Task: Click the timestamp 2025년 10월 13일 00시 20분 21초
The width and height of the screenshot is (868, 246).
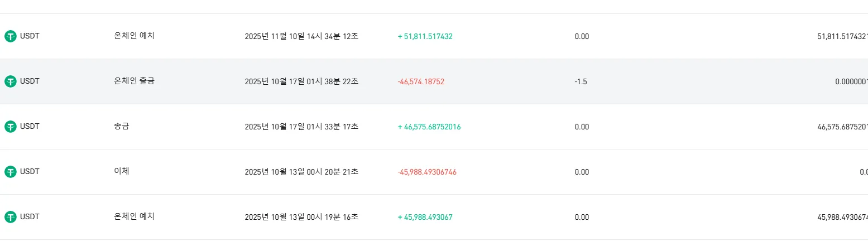Action: (x=301, y=172)
